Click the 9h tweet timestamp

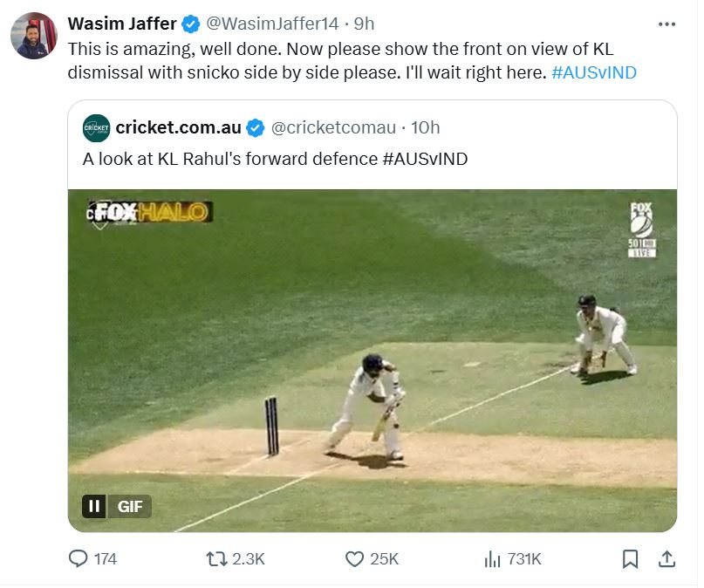point(365,24)
